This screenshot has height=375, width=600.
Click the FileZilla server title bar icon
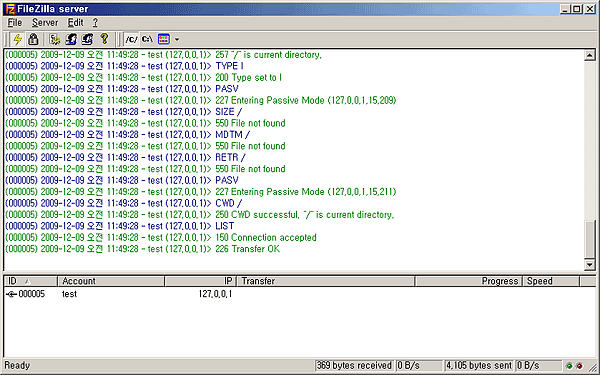[x=10, y=9]
